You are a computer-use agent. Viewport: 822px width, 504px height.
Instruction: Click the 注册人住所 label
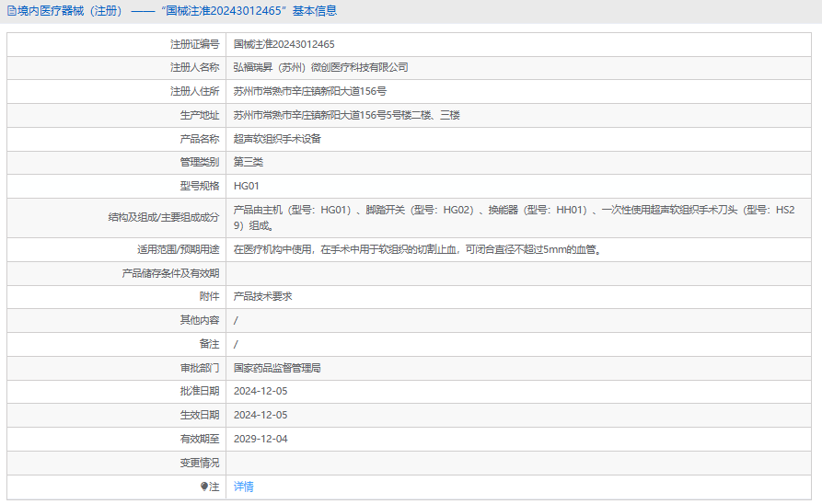[x=194, y=91]
